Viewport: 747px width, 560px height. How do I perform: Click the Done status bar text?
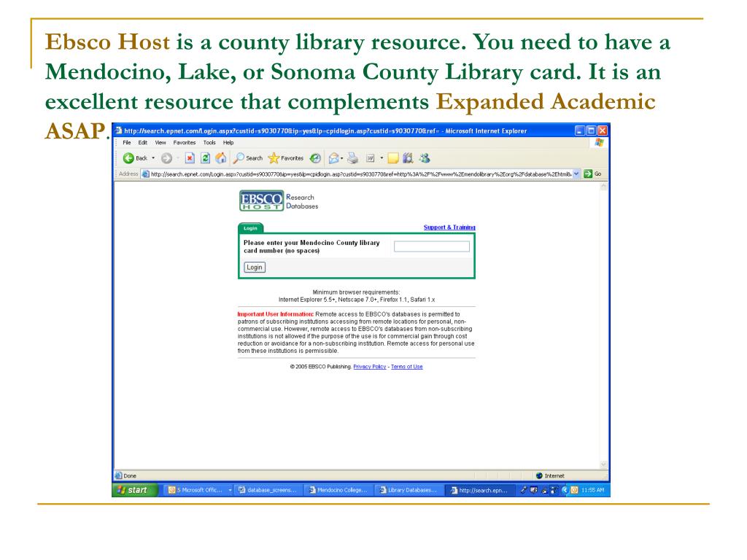tap(130, 475)
